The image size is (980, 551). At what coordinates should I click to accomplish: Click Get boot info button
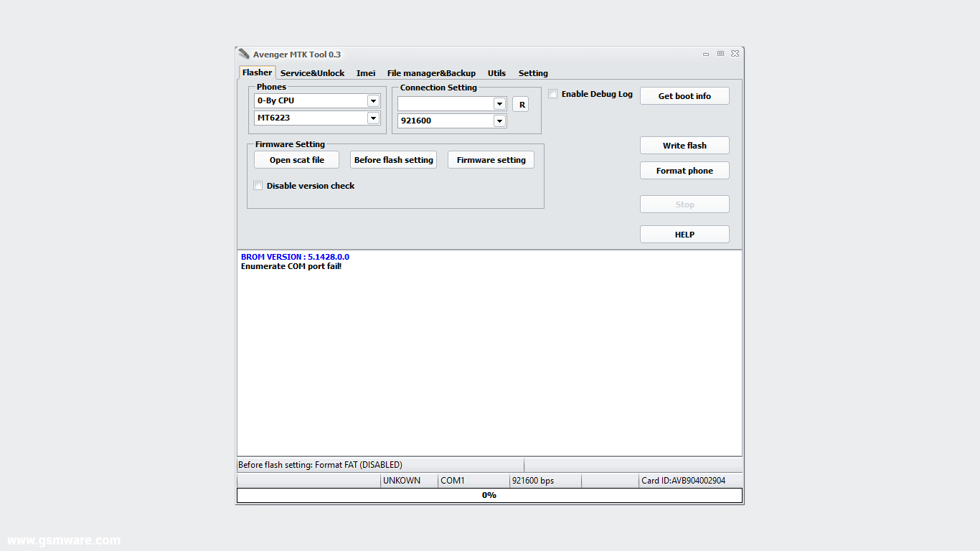684,96
